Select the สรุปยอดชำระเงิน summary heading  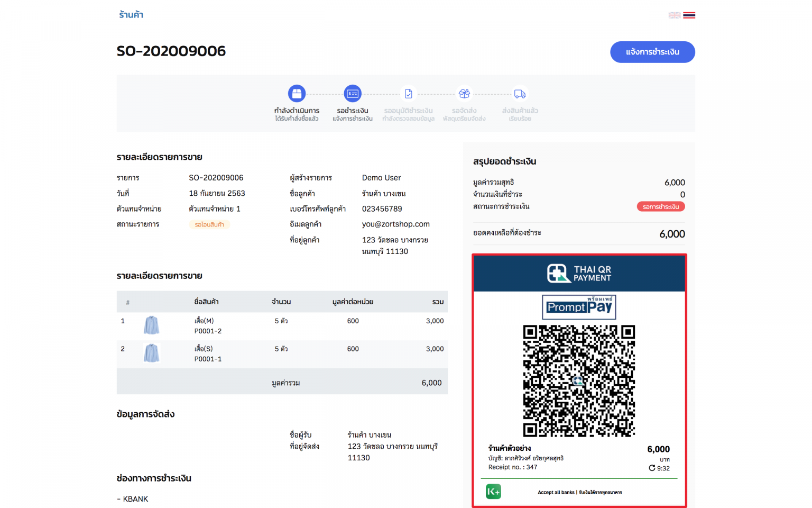pos(505,161)
